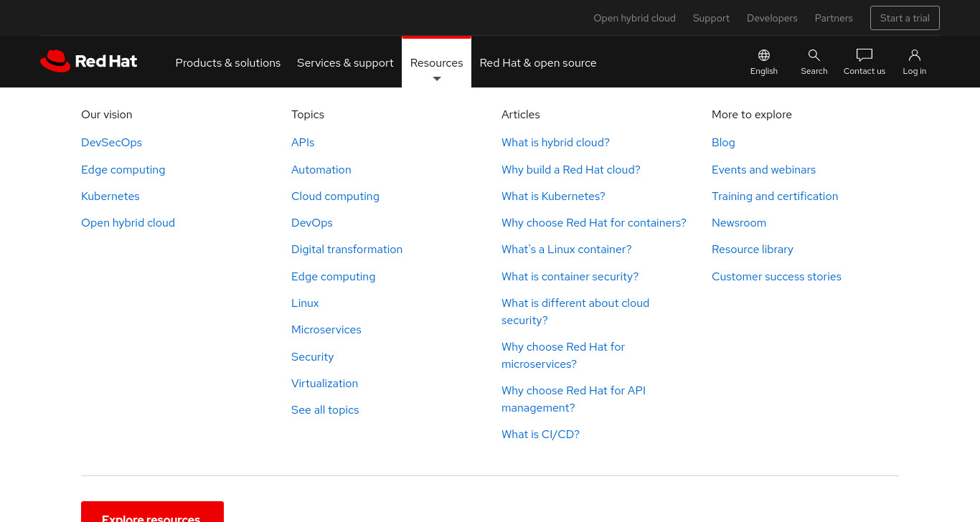980x522 pixels.
Task: Open Kubernetes under Our vision
Action: pyautogui.click(x=110, y=196)
